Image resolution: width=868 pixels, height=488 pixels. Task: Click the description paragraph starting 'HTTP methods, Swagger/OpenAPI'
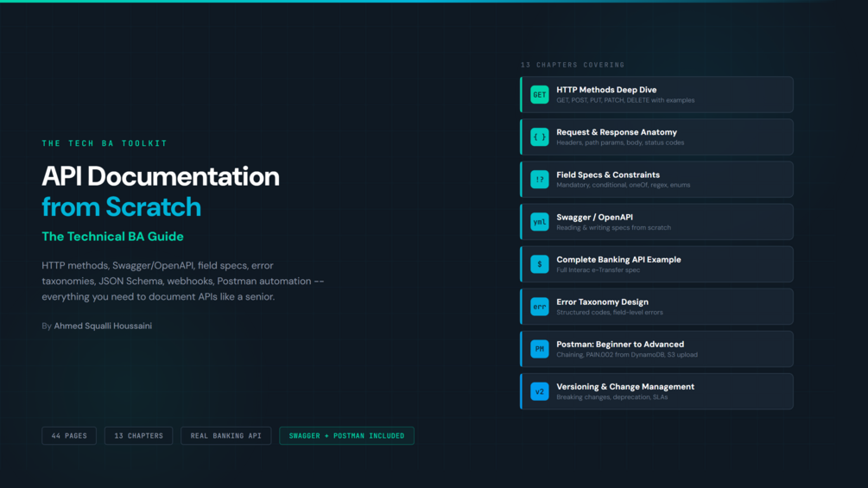pos(183,281)
